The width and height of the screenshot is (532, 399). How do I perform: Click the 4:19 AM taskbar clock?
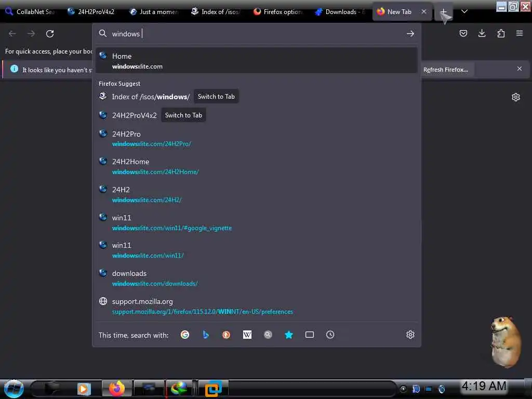[484, 386]
